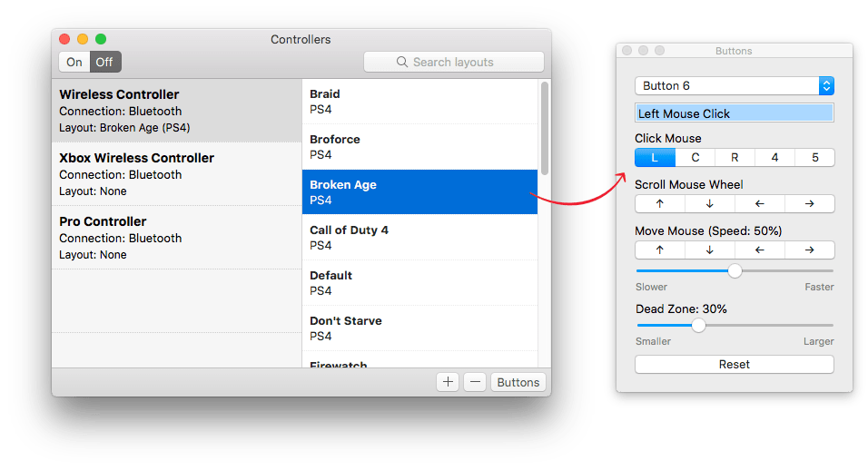Select Xbox Wireless Controller in device list
This screenshot has height=470, width=868.
(176, 174)
